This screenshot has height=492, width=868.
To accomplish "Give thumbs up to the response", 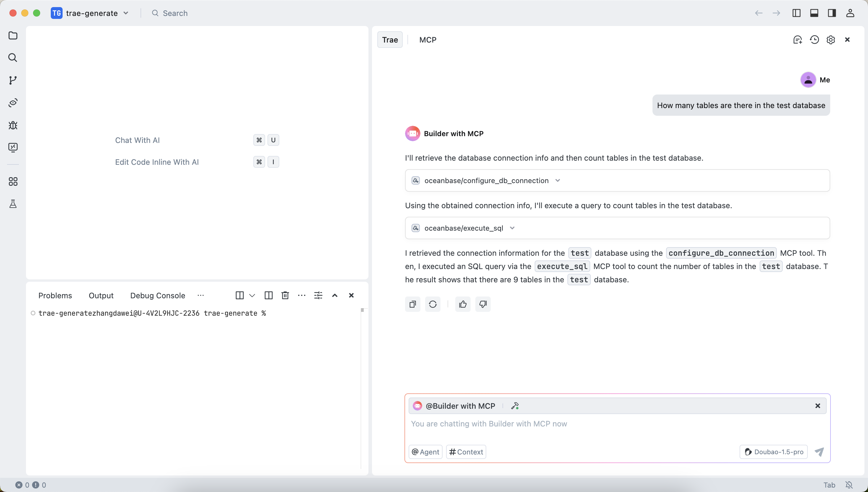I will tap(463, 304).
